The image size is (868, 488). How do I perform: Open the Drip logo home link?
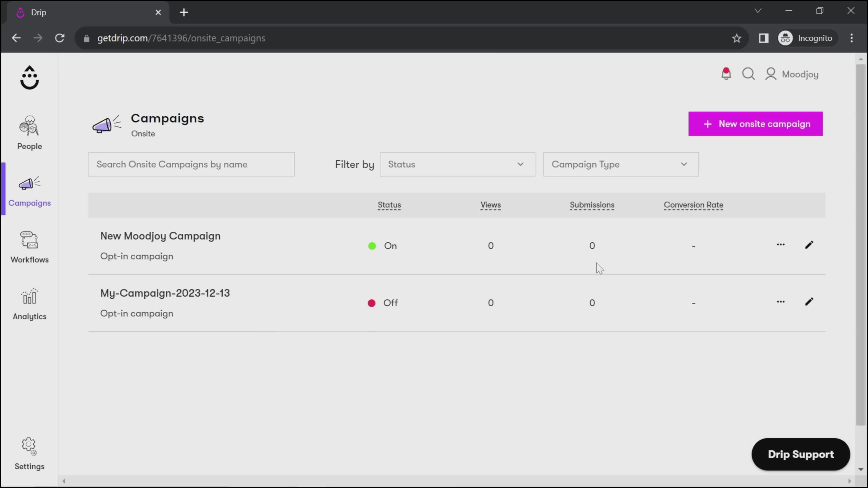tap(30, 77)
